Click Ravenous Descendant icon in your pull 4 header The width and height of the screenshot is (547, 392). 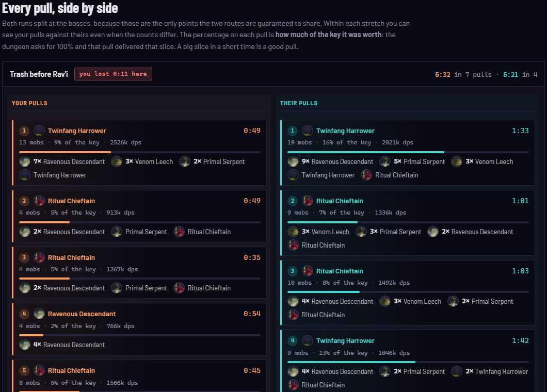tap(39, 314)
